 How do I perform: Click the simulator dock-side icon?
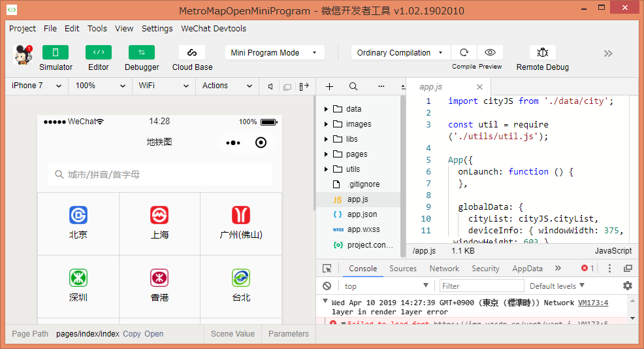tap(304, 86)
